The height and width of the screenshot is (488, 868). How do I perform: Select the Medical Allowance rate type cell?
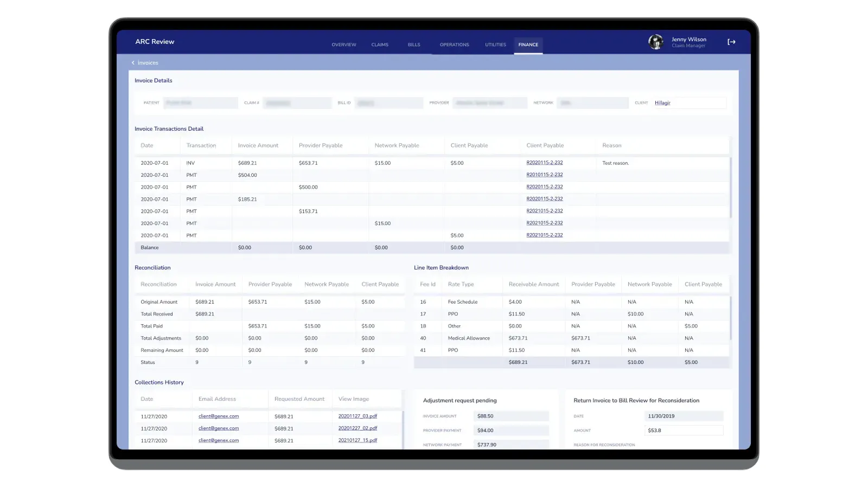pos(469,338)
